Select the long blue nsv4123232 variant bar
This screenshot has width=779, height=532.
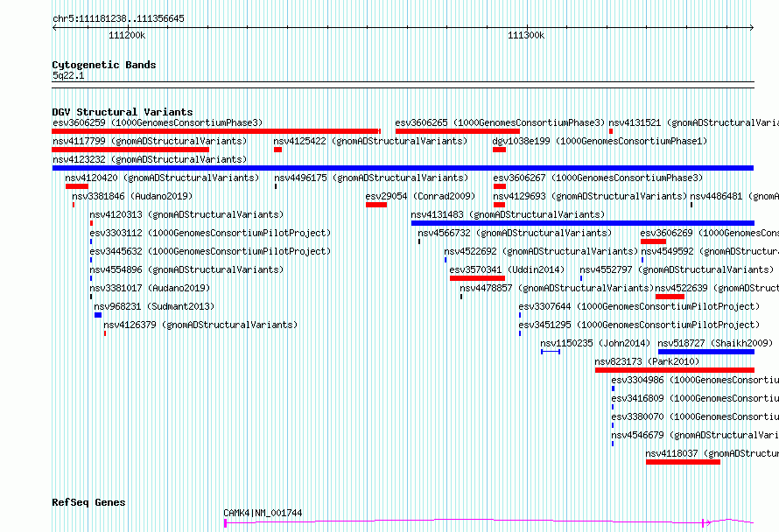pyautogui.click(x=403, y=168)
